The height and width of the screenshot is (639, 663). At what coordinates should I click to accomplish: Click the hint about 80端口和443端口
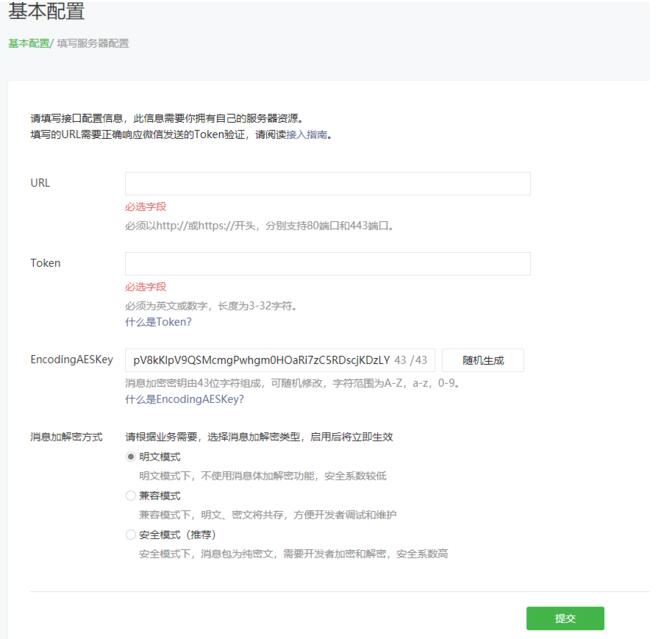260,226
